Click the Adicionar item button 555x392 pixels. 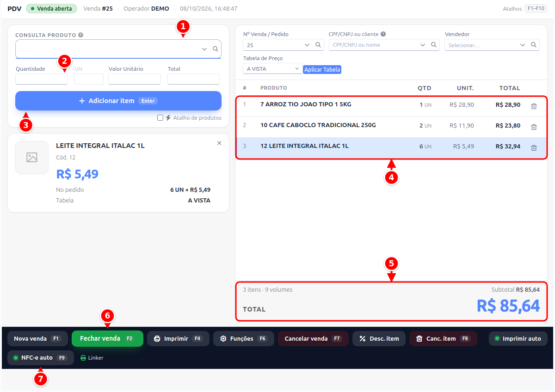(x=118, y=101)
